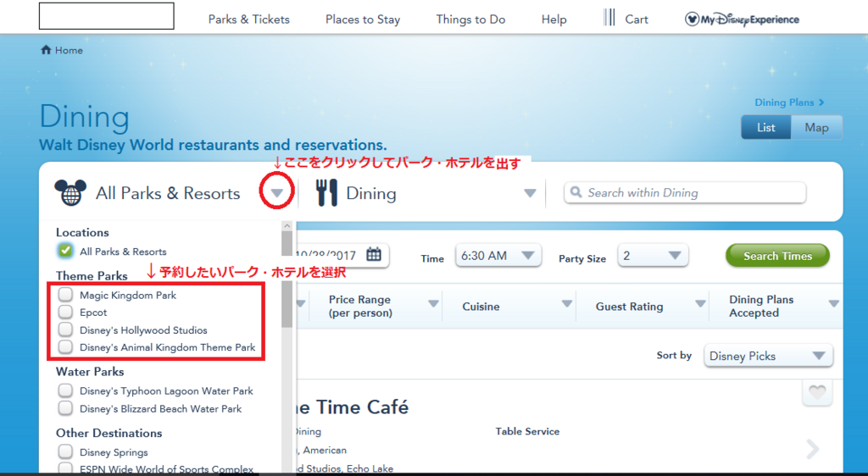This screenshot has height=476, width=868.
Task: Open the Time 6:30 AM dropdown
Action: click(498, 256)
